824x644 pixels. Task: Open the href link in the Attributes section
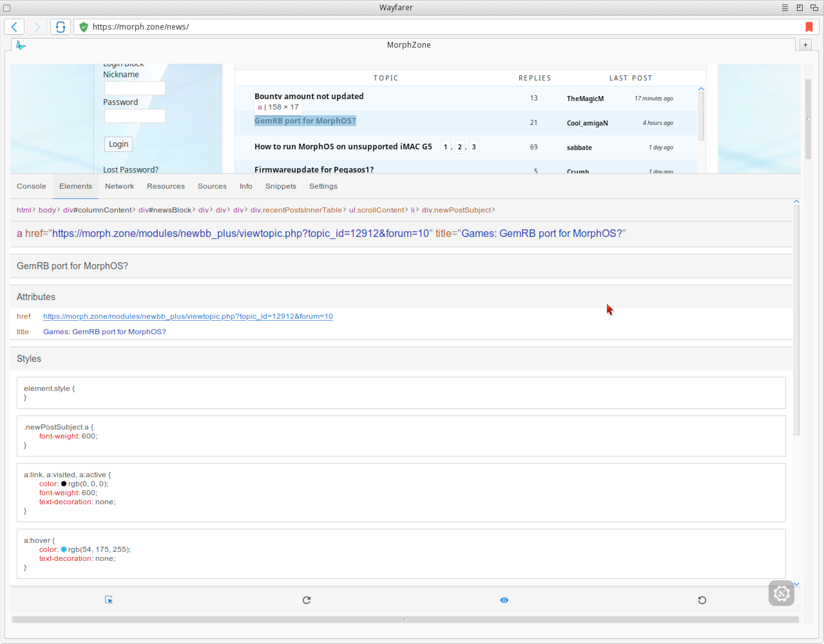(x=187, y=316)
